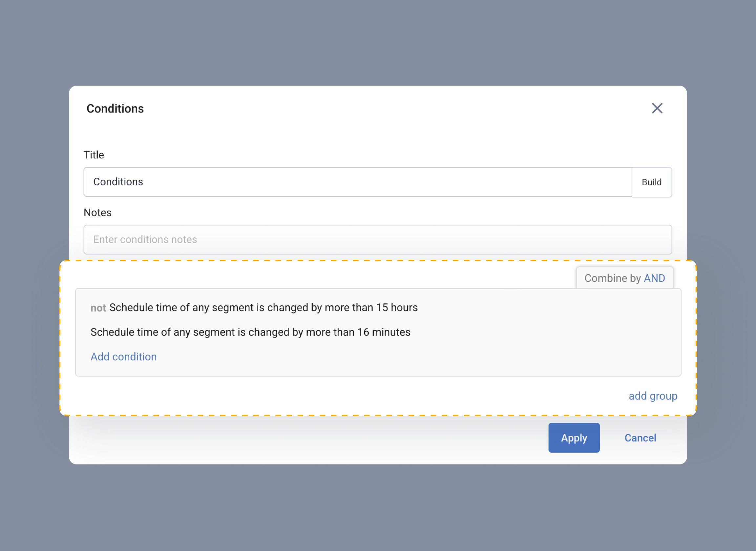Click the 'Title' field label
756x551 pixels.
[94, 155]
